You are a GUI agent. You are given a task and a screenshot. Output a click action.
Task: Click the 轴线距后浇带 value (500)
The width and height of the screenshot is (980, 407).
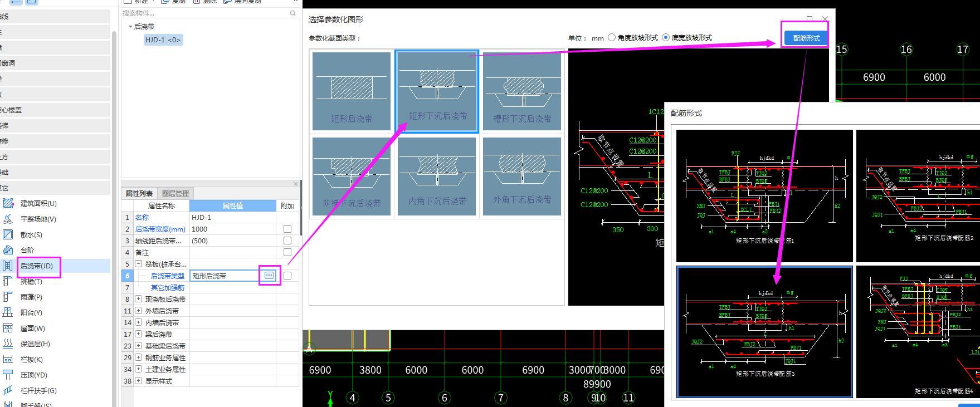pyautogui.click(x=233, y=241)
